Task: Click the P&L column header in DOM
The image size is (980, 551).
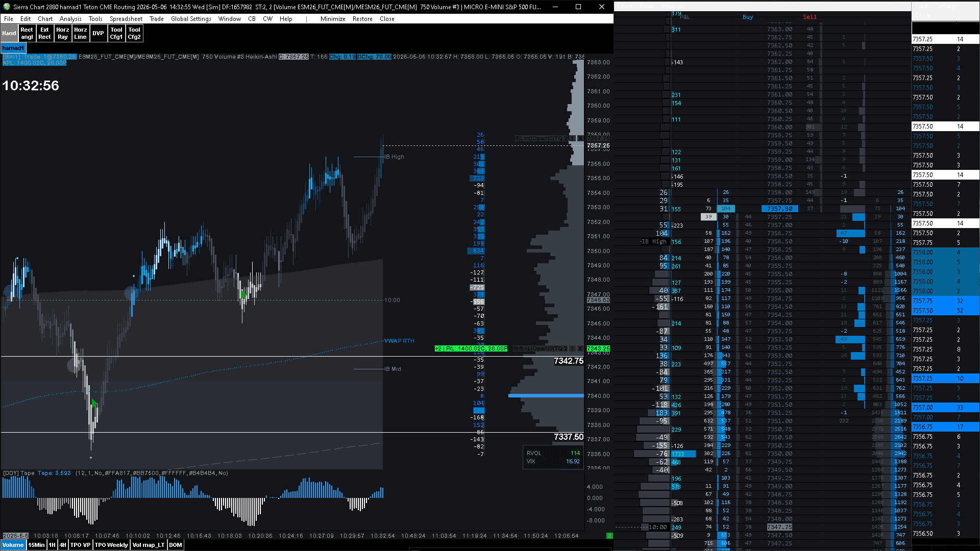Action: (684, 17)
